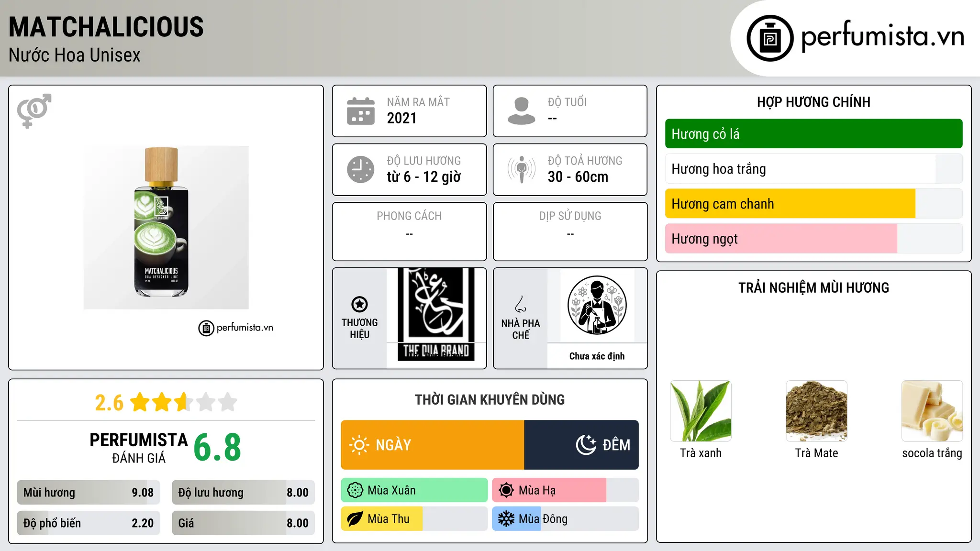Click the perfumer illustration above Chưa xác định
The width and height of the screenshot is (980, 551).
(x=597, y=305)
